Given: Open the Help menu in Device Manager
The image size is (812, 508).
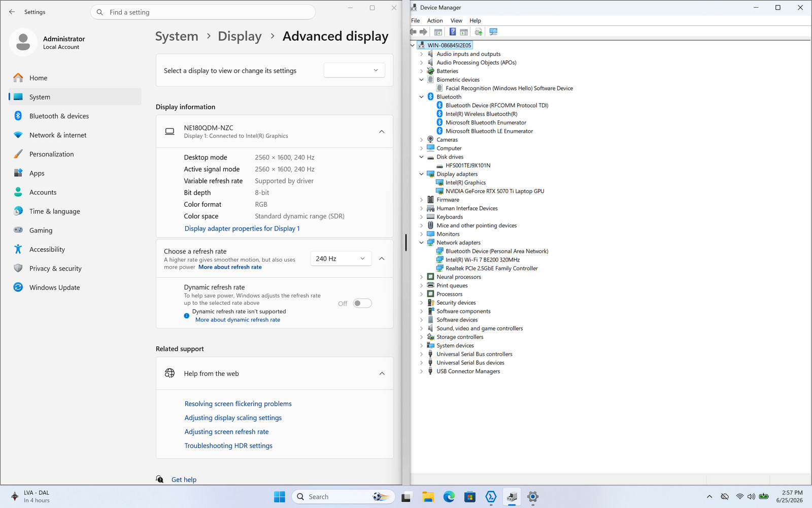Looking at the screenshot, I should tap(475, 20).
